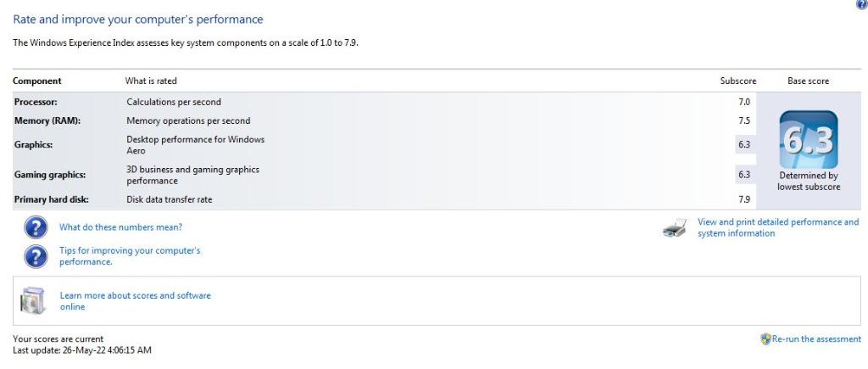
Task: Select the Memory (RAM) component row
Action: (x=384, y=120)
